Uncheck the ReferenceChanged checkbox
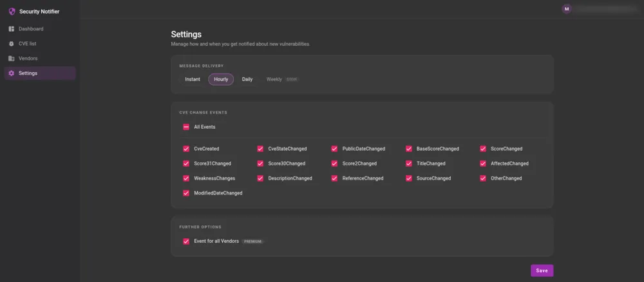Image resolution: width=644 pixels, height=282 pixels. [x=334, y=178]
